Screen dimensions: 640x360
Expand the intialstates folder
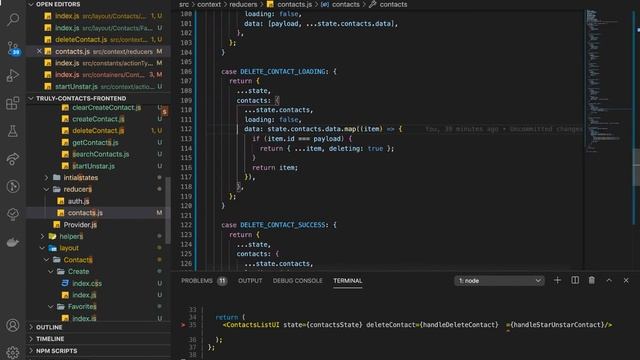(81, 178)
